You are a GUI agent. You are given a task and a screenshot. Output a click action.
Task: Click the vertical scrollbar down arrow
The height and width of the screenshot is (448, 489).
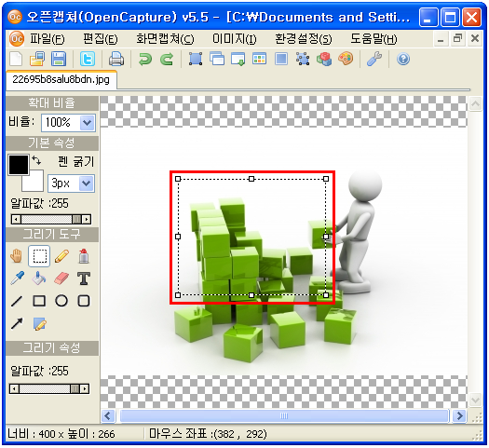point(476,400)
